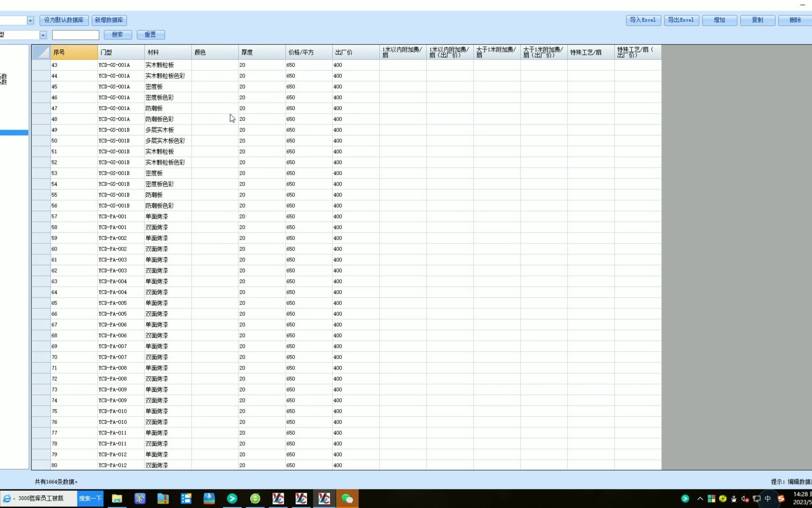Click the 1米以内附加费/扇 column header
Viewport: 812px width, 508px height.
pyautogui.click(x=403, y=52)
